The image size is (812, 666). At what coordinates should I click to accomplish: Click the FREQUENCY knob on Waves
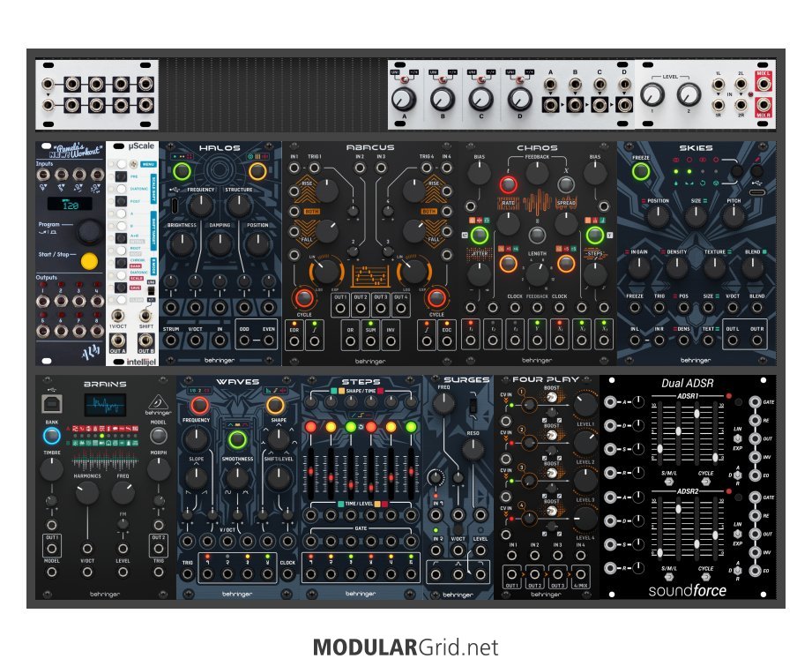point(196,439)
